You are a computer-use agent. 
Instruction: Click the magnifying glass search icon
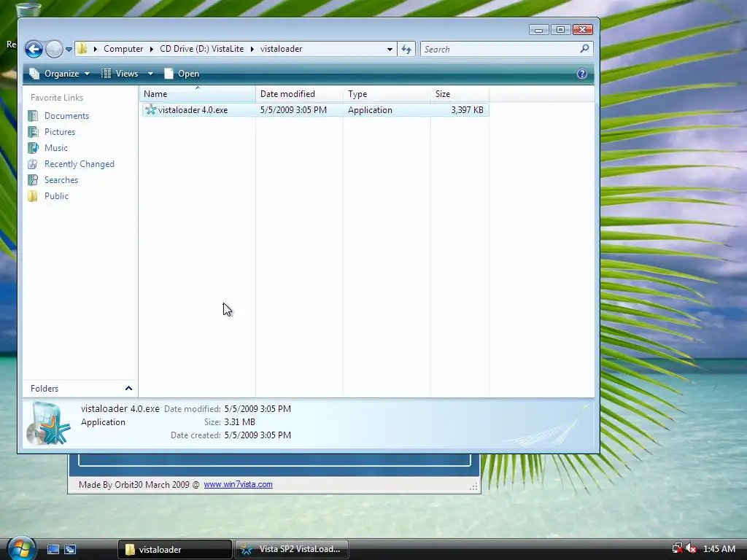coord(584,49)
